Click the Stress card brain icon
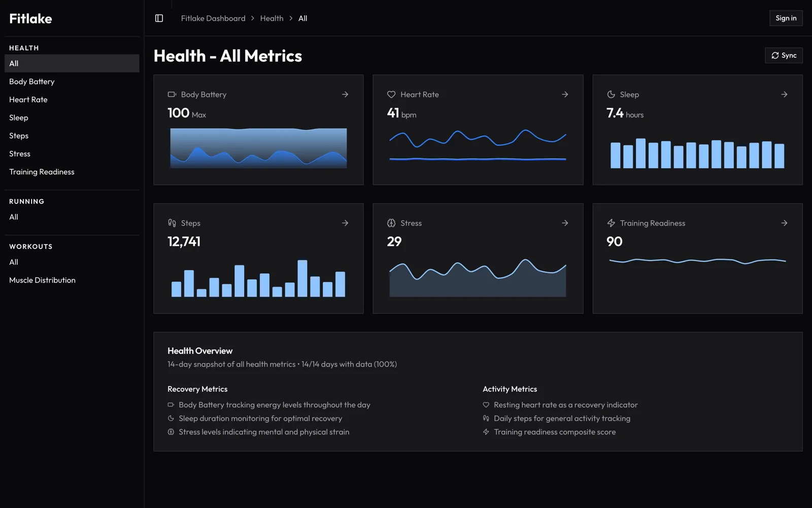The image size is (812, 508). 391,223
